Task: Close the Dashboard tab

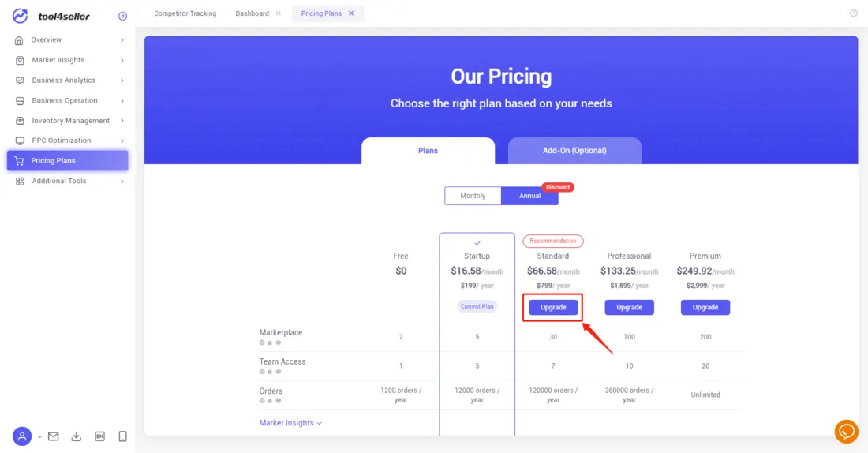Action: [x=279, y=13]
